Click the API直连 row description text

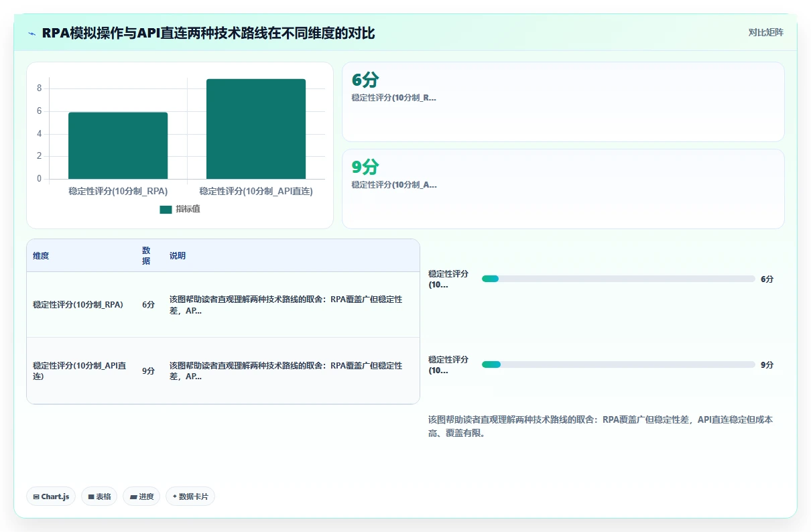pos(286,371)
